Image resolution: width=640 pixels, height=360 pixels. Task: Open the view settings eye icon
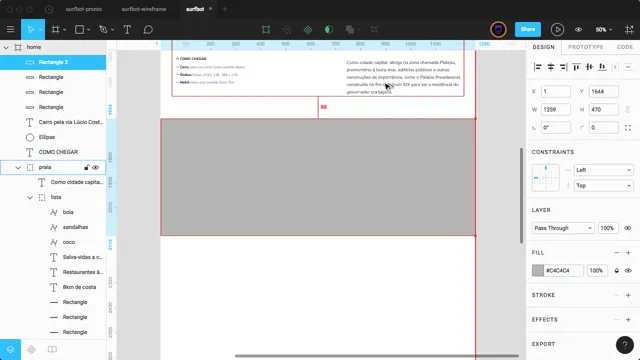[578, 29]
